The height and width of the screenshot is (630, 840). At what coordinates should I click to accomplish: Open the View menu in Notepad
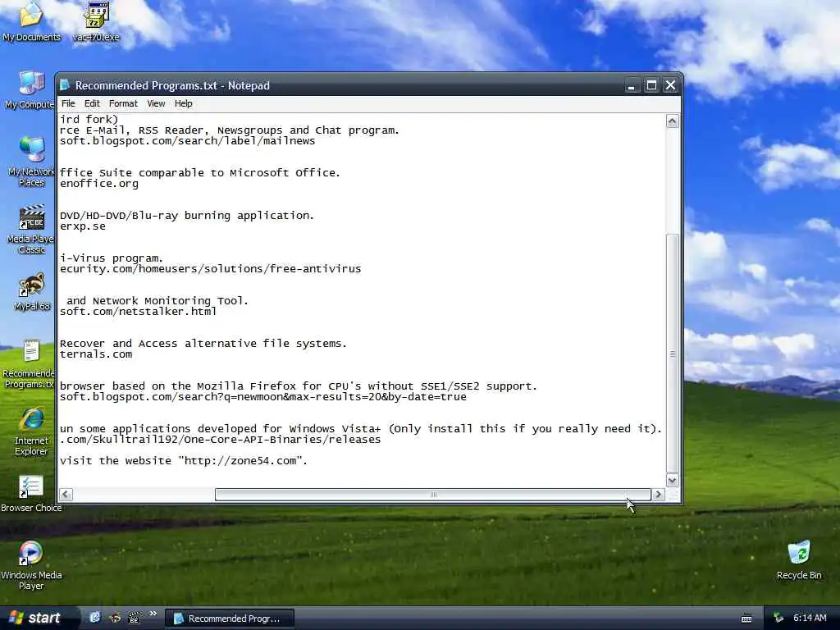point(156,103)
